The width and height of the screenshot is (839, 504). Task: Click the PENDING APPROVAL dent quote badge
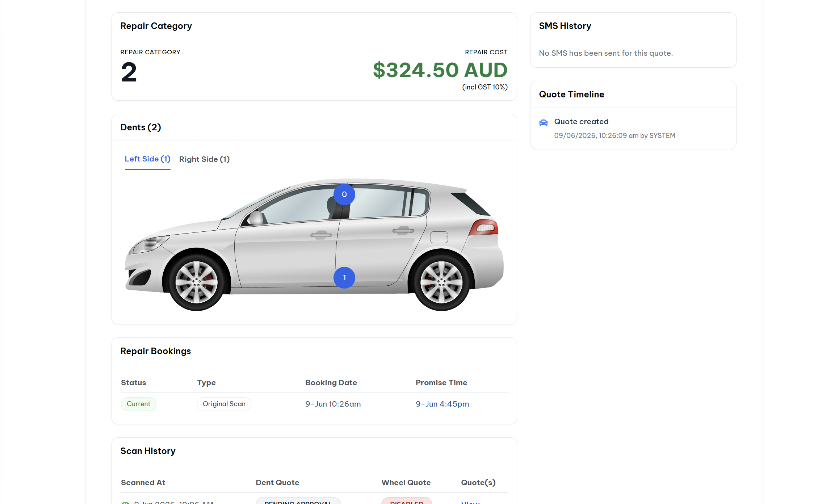pos(298,501)
